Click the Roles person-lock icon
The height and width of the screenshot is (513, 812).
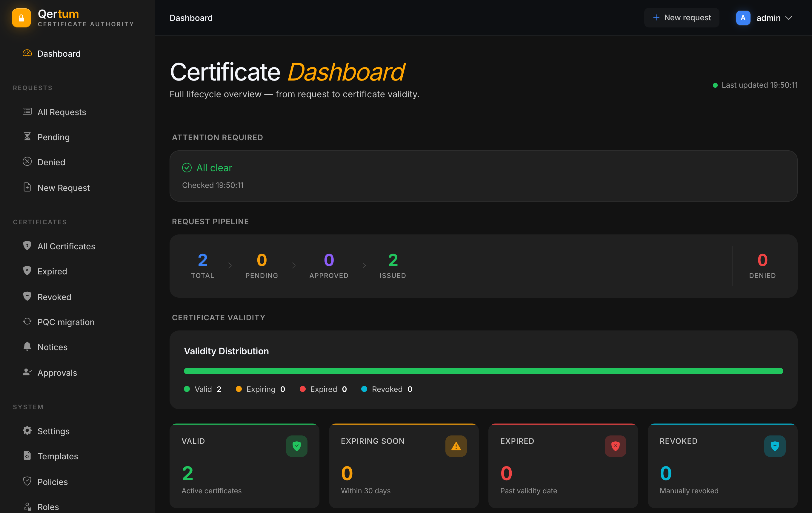coord(27,507)
